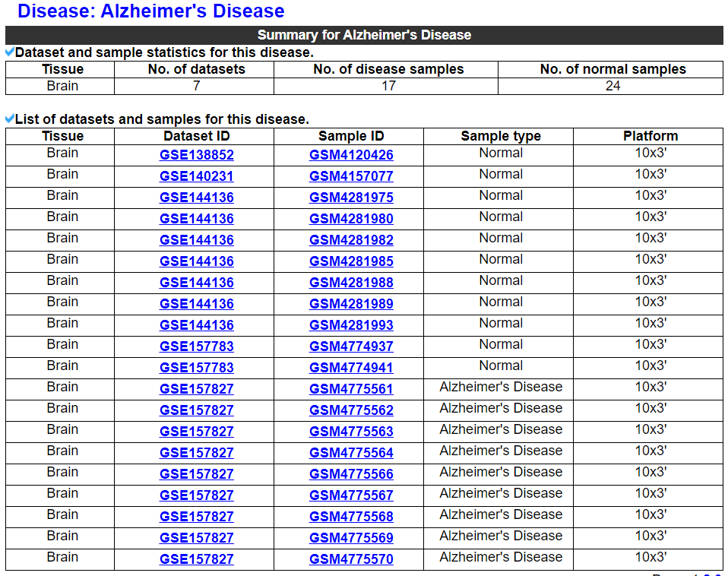Screen dimensions: 728x576
Task: Click checkmark icon beside list of datasets heading
Action: pyautogui.click(x=9, y=119)
